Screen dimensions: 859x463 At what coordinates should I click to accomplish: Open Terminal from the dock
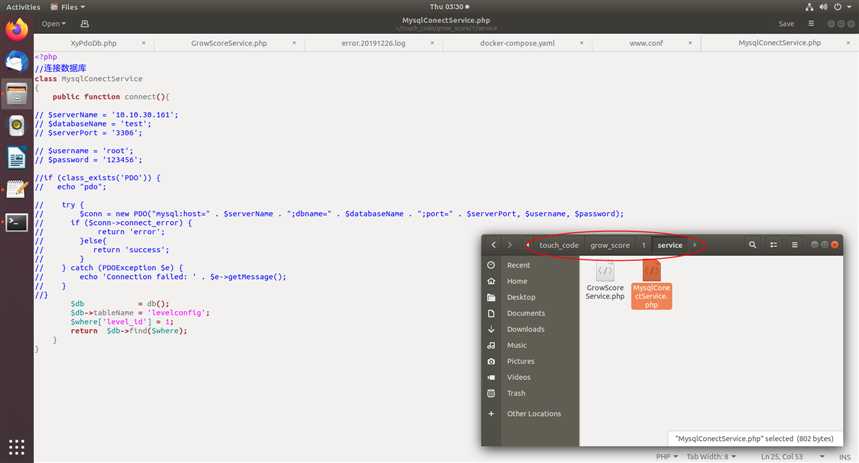(x=16, y=222)
